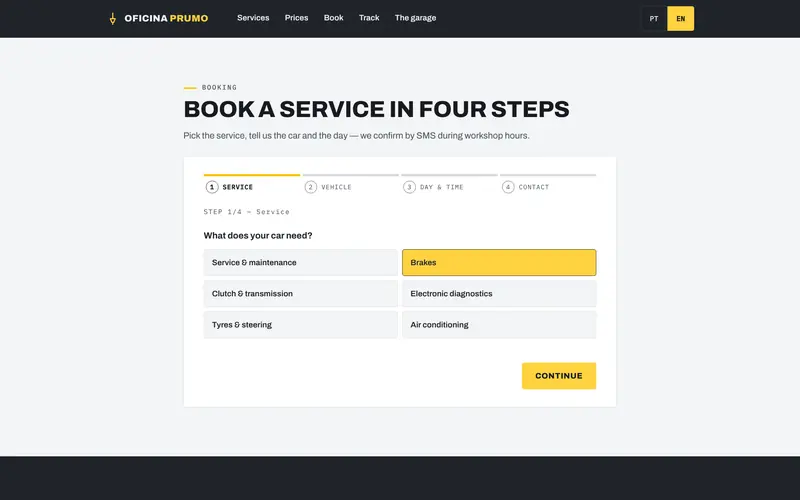
Task: Choose Electronic diagnostics option
Action: [499, 294]
